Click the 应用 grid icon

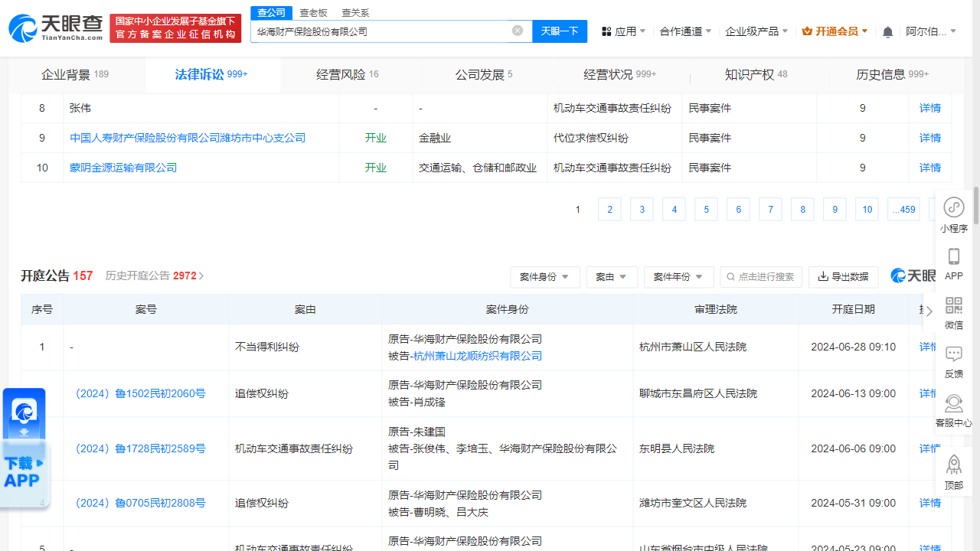[606, 31]
